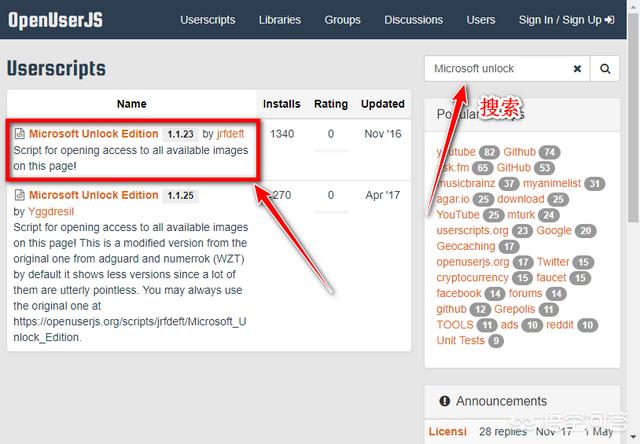The height and width of the screenshot is (444, 640).
Task: Click the Announcements info icon
Action: 444,401
